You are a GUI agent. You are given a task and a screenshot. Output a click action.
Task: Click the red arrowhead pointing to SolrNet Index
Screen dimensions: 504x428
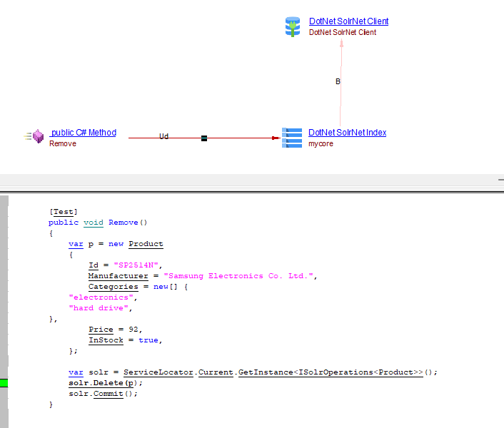pos(276,138)
